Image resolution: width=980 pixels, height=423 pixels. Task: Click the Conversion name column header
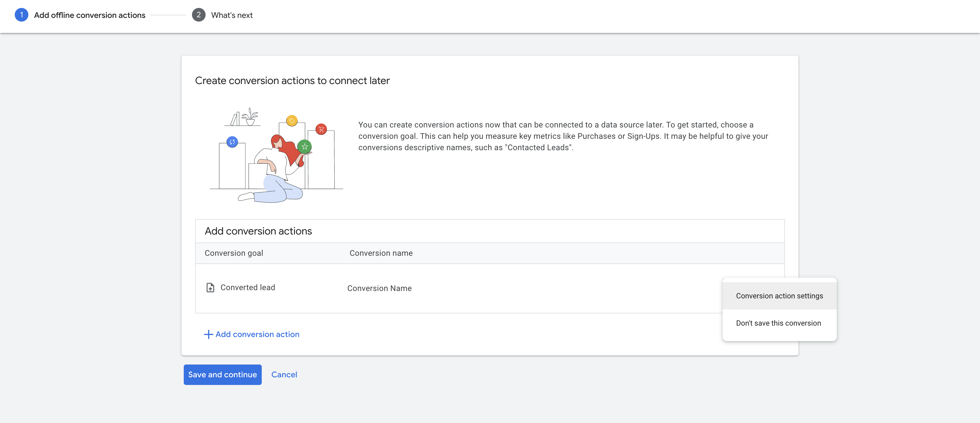tap(381, 253)
